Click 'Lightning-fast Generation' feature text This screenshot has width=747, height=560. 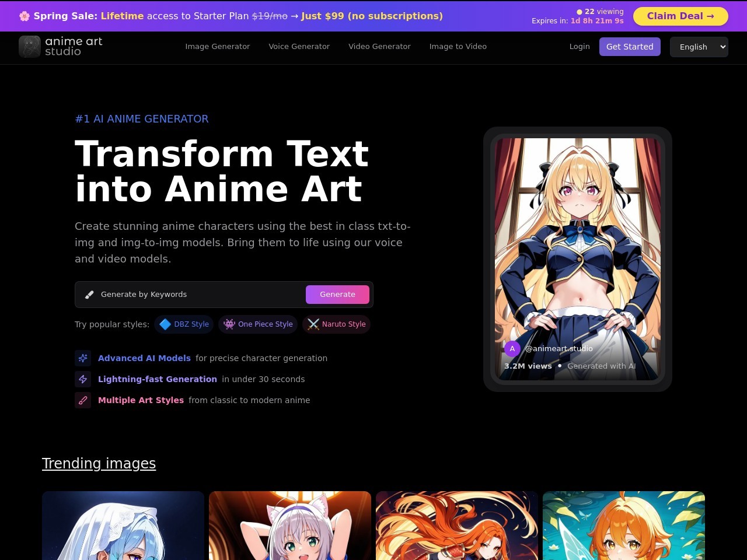pos(158,379)
